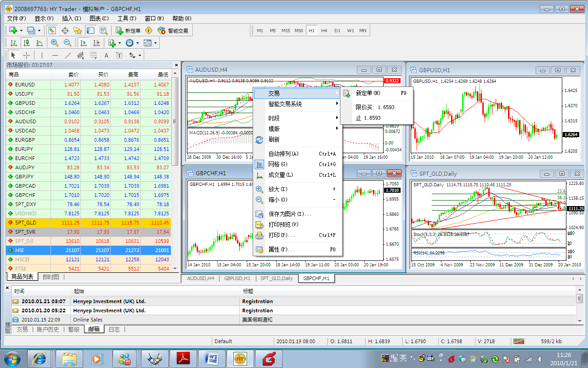Switch timeframe to H4
588x368 pixels.
pyautogui.click(x=324, y=30)
